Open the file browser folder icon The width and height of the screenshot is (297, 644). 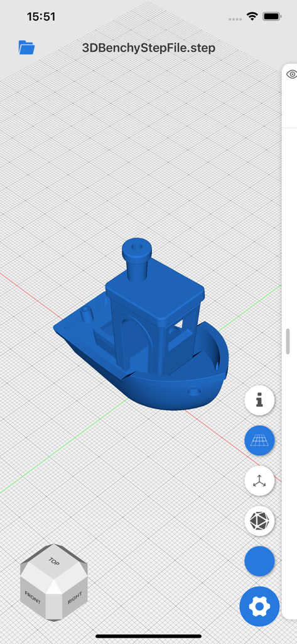pyautogui.click(x=26, y=48)
